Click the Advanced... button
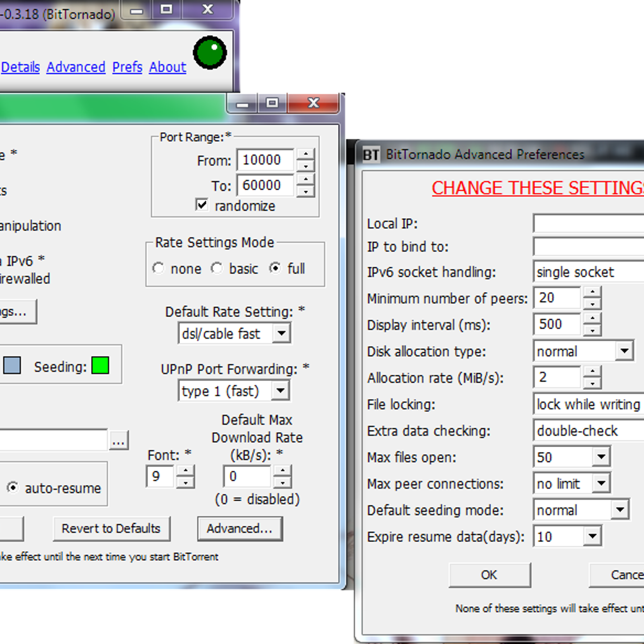 [240, 528]
